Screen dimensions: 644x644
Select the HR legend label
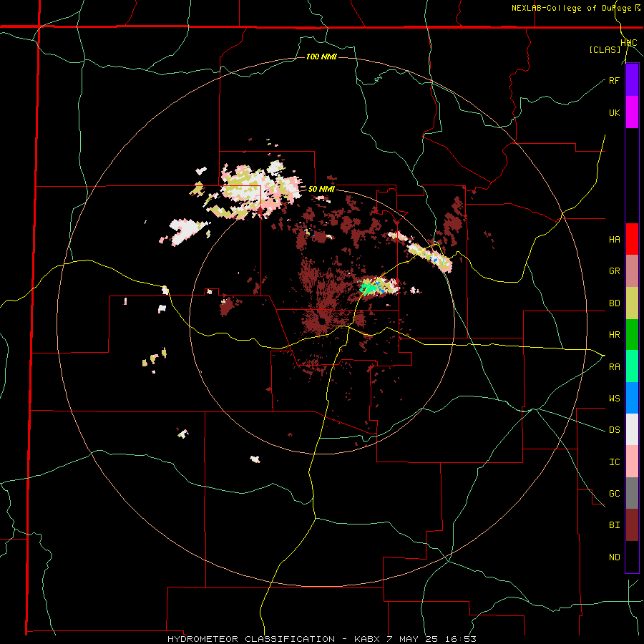614,335
